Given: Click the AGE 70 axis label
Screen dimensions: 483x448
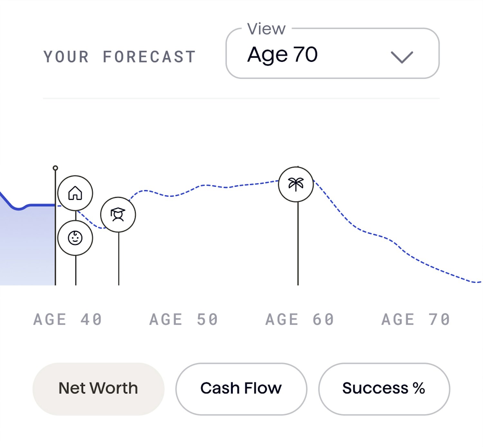Looking at the screenshot, I should coord(416,319).
